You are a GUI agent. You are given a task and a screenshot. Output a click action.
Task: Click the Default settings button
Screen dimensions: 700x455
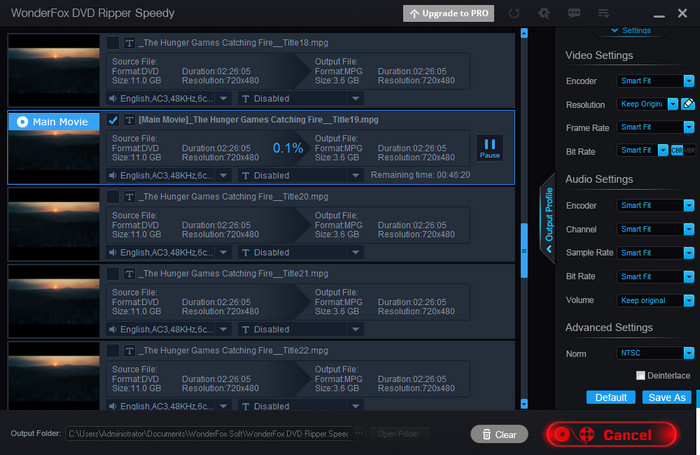[x=611, y=397]
